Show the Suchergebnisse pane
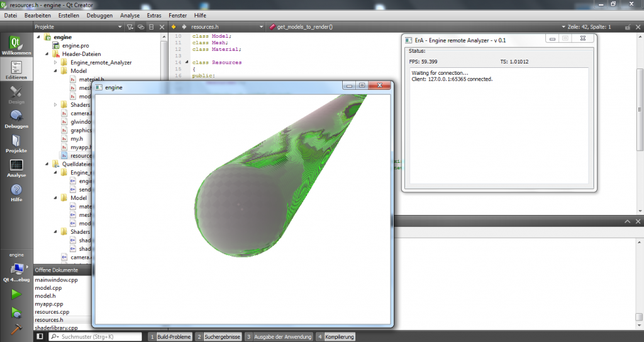 (x=218, y=337)
